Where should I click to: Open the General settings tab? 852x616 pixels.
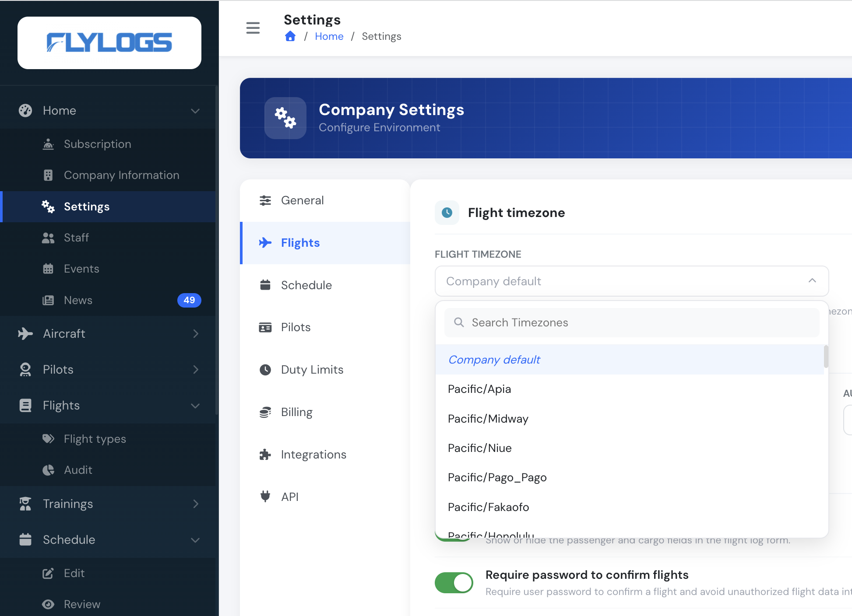coord(325,200)
